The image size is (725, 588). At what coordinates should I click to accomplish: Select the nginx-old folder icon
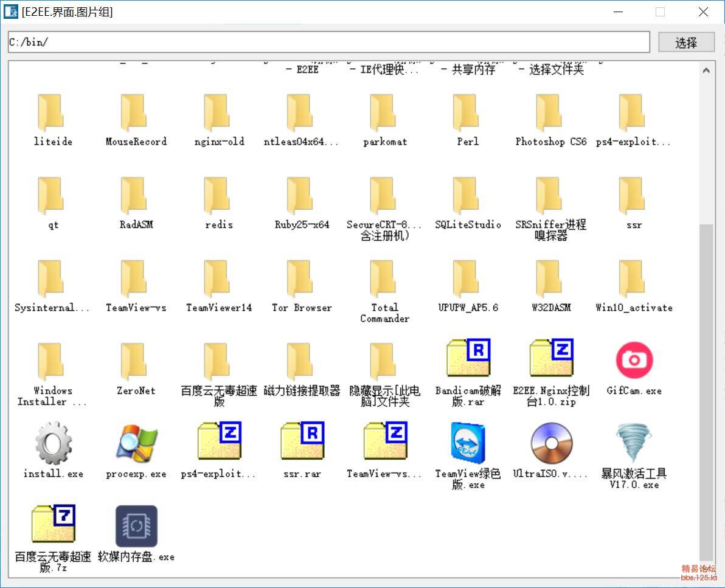coord(217,112)
